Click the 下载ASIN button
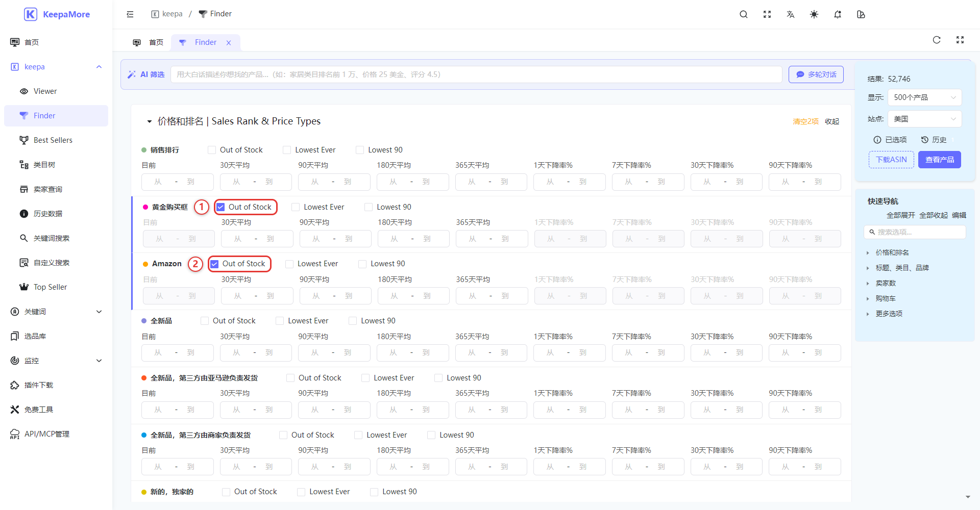 [891, 160]
